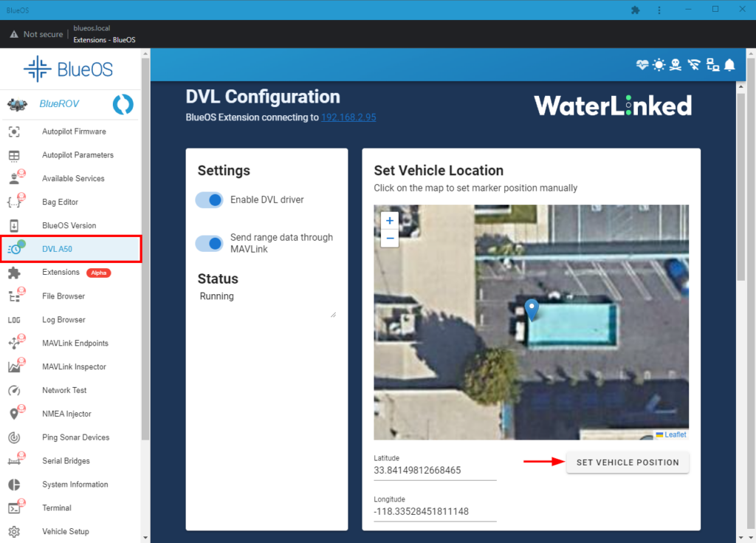Screen dimensions: 756x543
Task: Click into the Latitude input field
Action: [434, 471]
